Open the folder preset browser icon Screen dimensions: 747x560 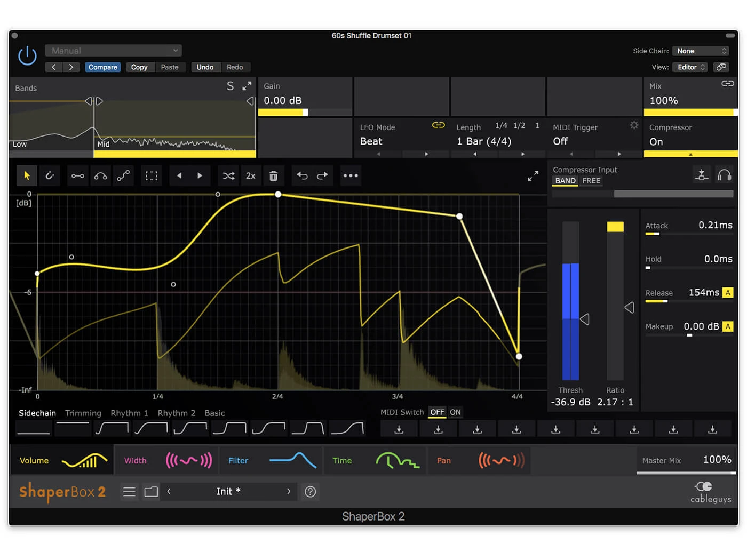pyautogui.click(x=151, y=492)
